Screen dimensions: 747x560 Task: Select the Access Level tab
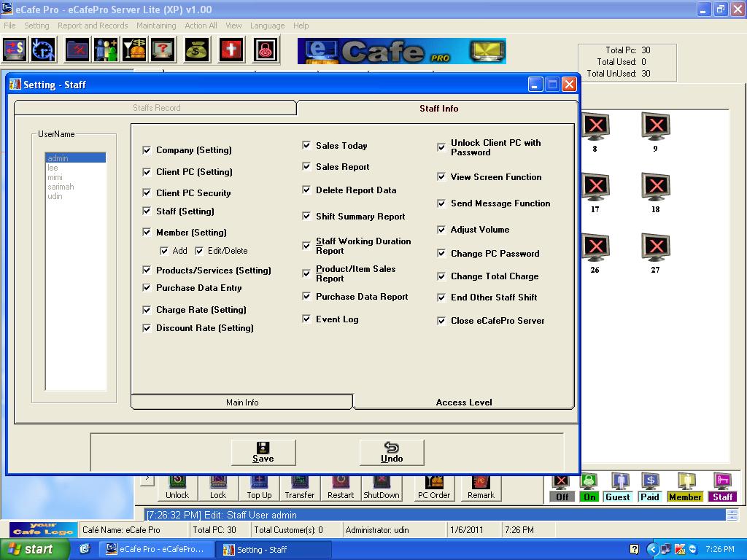[x=463, y=402]
